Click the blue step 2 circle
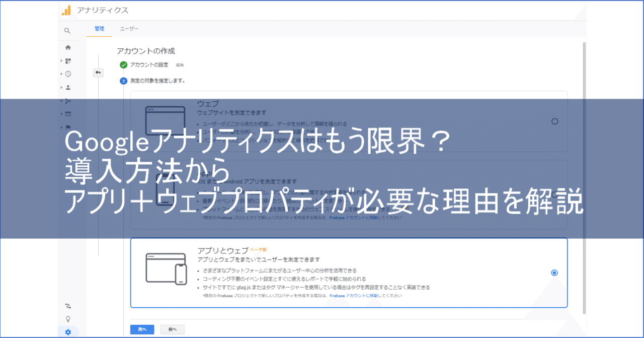The image size is (644, 338). click(x=123, y=81)
